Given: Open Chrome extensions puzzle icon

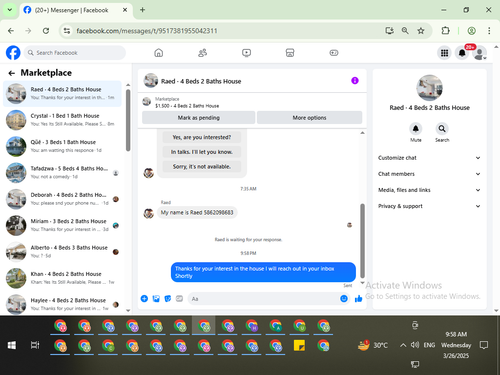Looking at the screenshot, I should pos(445,31).
